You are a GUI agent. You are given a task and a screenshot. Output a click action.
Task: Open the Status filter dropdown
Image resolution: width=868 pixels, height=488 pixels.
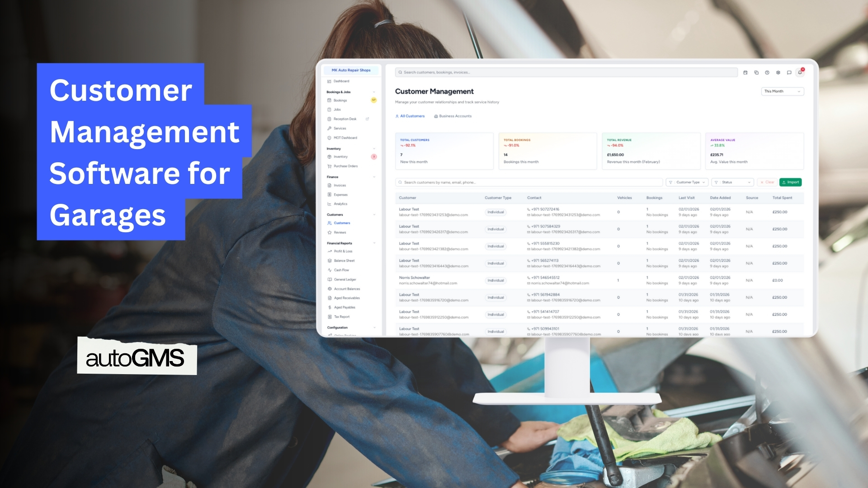click(x=732, y=182)
